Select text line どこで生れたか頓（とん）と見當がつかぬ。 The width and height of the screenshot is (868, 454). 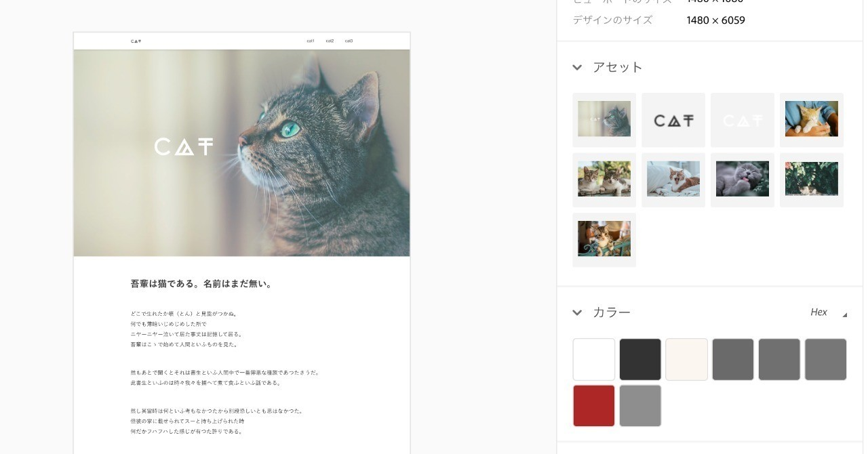tap(184, 314)
